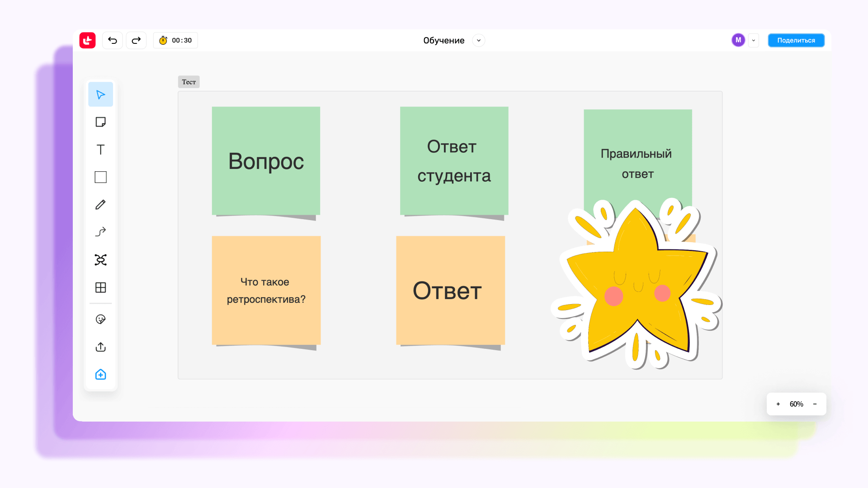Click the undo arrow button
This screenshot has height=488, width=868.
tap(113, 41)
